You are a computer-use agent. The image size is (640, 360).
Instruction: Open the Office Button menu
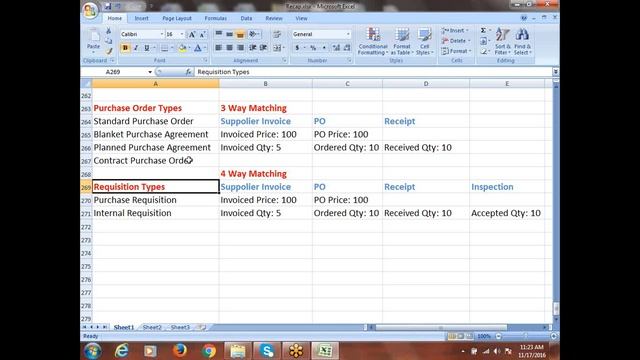pos(90,10)
